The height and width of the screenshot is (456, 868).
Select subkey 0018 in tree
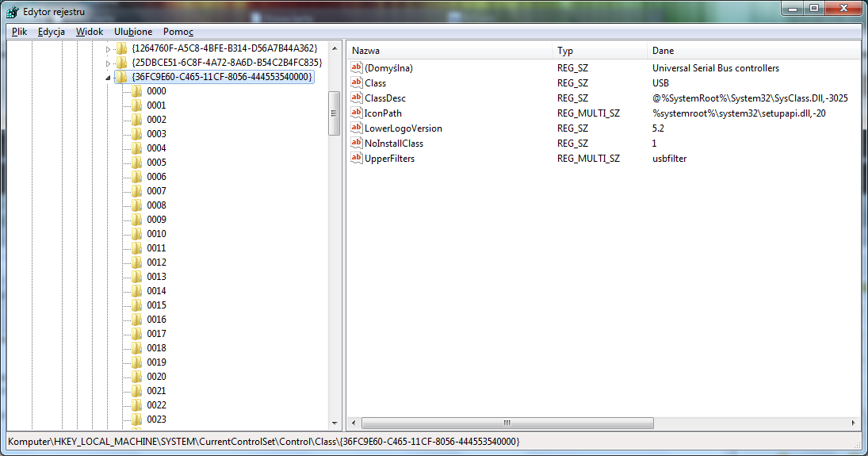(157, 348)
